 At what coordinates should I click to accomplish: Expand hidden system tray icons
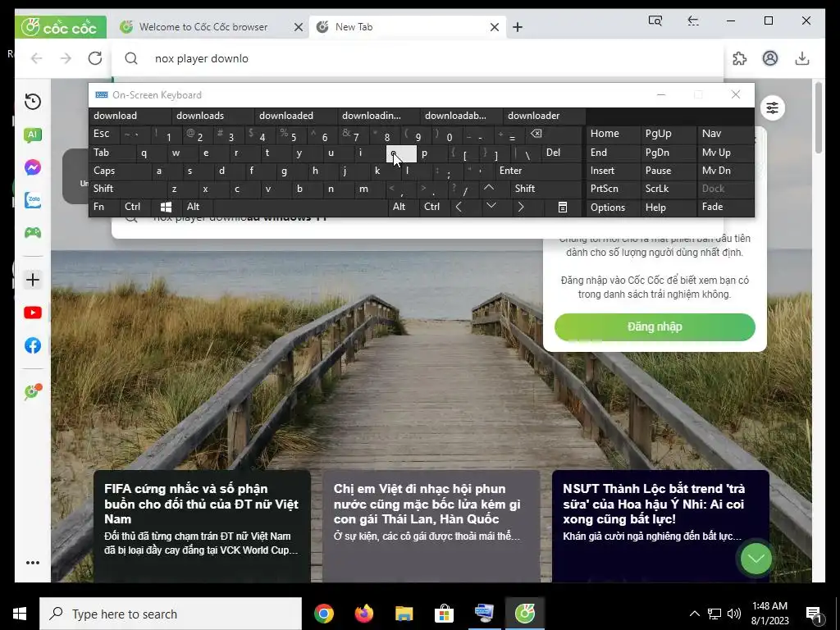pyautogui.click(x=694, y=614)
